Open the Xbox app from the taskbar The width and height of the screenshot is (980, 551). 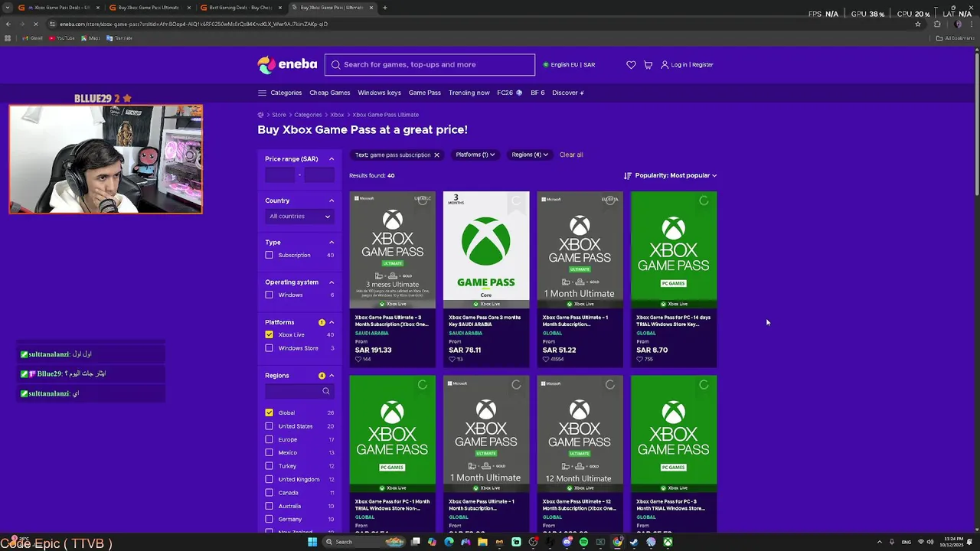pyautogui.click(x=668, y=542)
